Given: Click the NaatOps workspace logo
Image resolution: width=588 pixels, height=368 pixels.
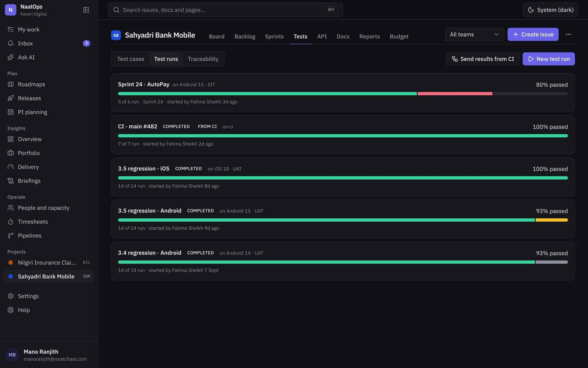Looking at the screenshot, I should 10,10.
